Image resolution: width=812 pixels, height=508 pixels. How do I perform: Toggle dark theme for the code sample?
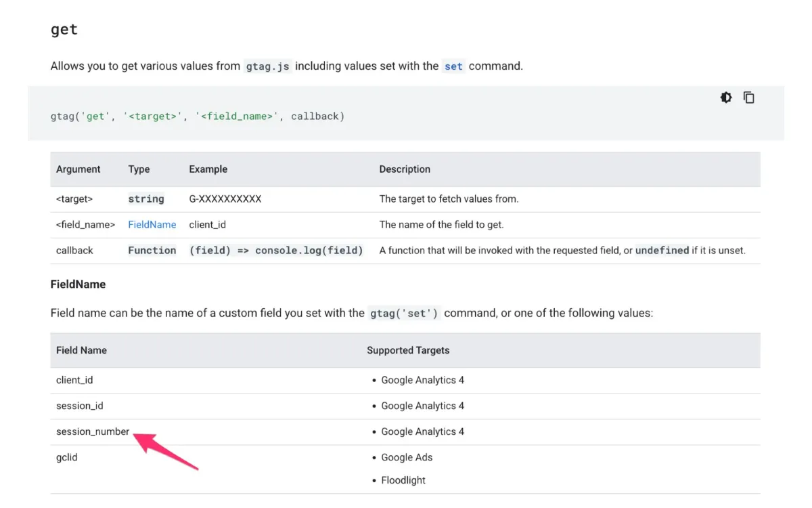click(x=726, y=98)
